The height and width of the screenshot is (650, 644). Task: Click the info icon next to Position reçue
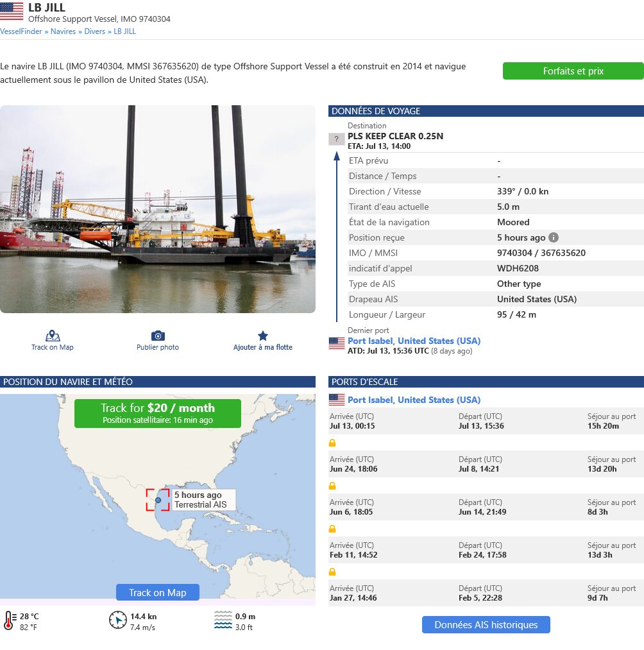[x=554, y=237]
